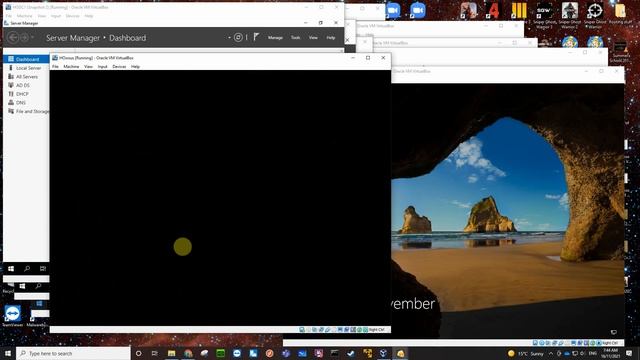Select Dashboard in Server Manager sidebar

click(26, 59)
